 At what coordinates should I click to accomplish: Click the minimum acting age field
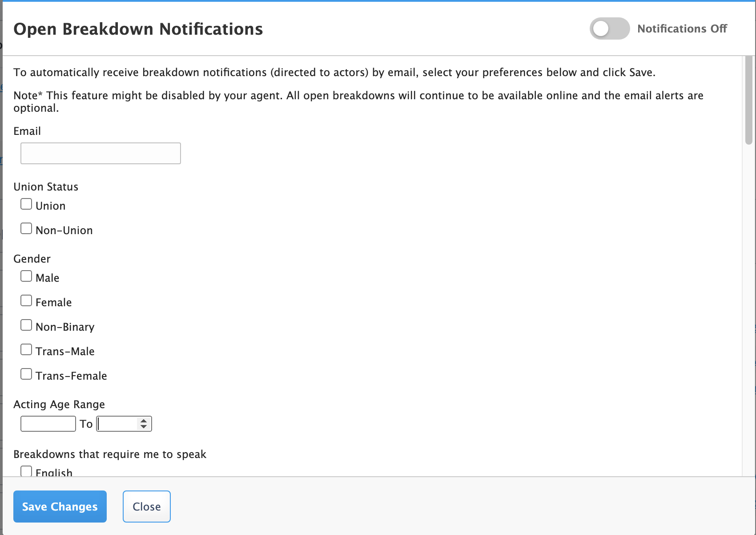(x=48, y=424)
